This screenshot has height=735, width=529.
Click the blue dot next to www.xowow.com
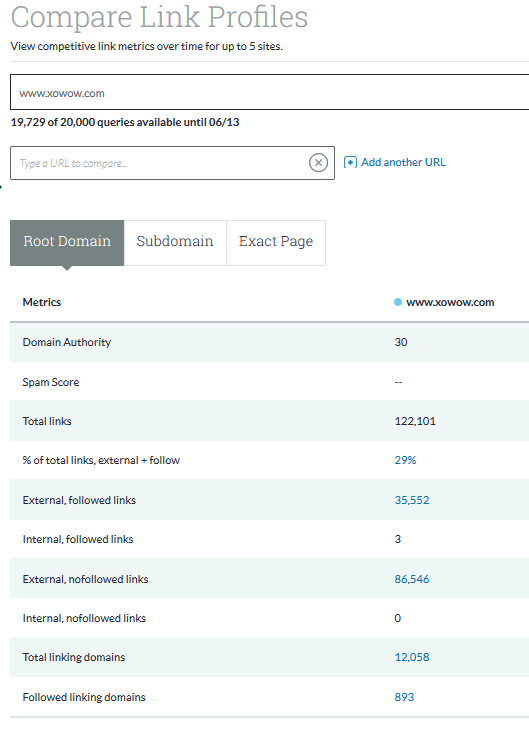(398, 302)
